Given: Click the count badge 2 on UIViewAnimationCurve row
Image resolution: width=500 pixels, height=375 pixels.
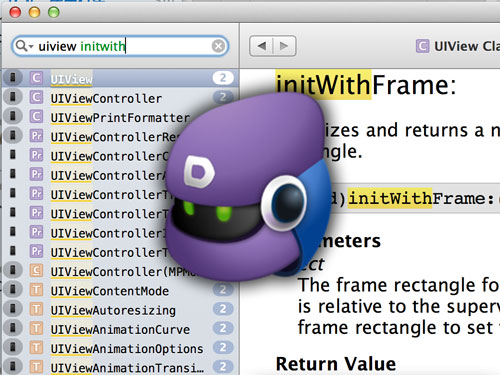Looking at the screenshot, I should [x=223, y=329].
